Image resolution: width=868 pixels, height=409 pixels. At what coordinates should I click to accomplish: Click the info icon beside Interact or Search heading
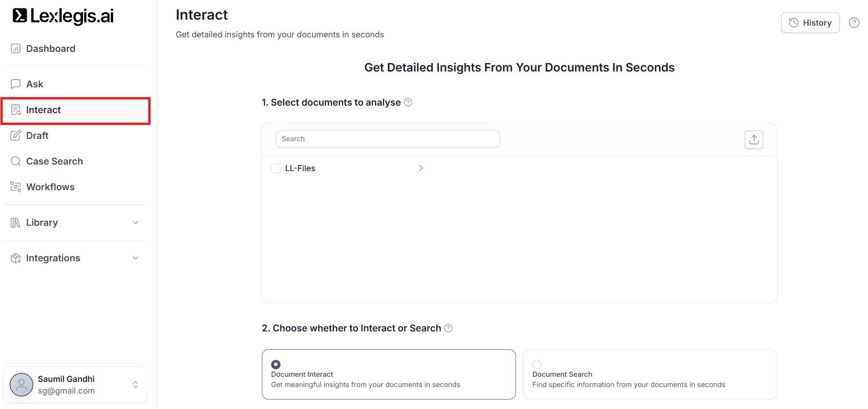tap(448, 328)
